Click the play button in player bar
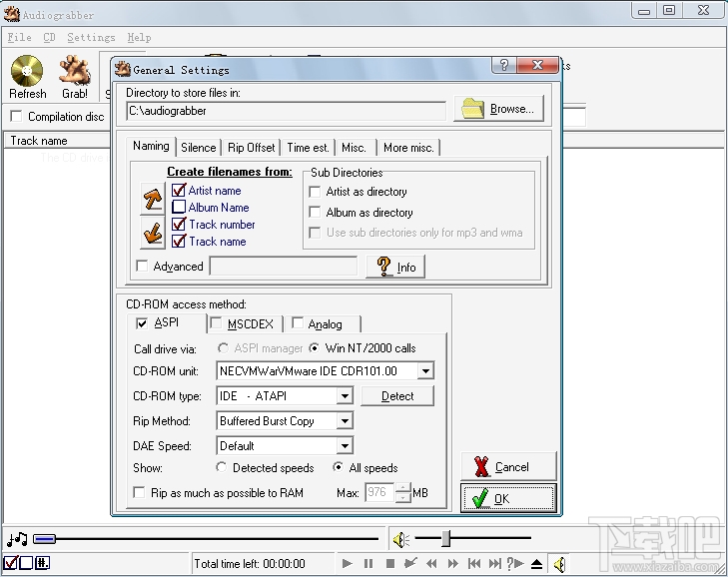This screenshot has width=728, height=577. point(347,564)
